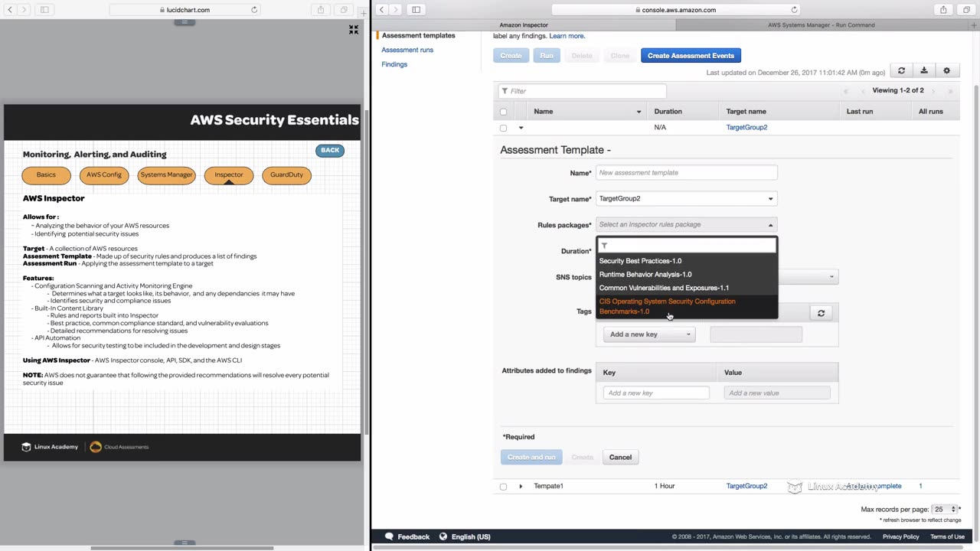Viewport: 980px width, 551px height.
Task: Select the GuardDuty topic on the slide
Action: pos(286,175)
